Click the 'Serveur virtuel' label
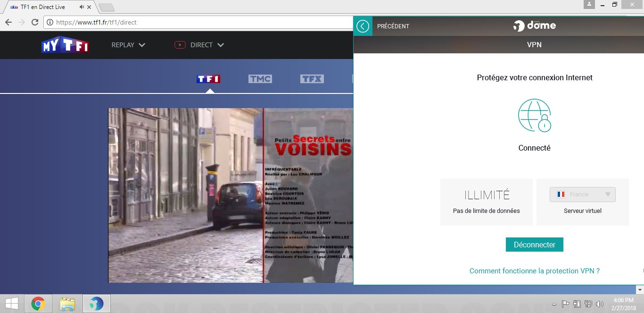This screenshot has width=644, height=313. [582, 211]
